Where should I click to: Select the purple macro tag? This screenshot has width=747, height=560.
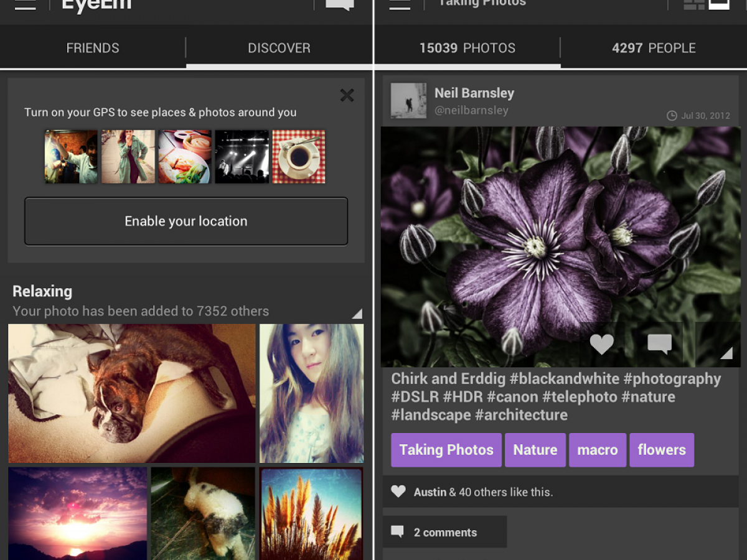[x=597, y=450]
